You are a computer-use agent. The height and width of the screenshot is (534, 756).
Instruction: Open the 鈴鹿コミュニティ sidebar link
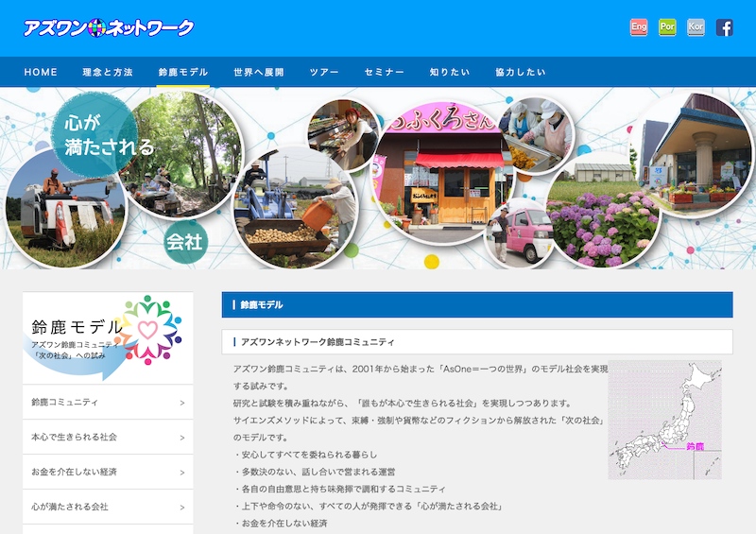(108, 402)
